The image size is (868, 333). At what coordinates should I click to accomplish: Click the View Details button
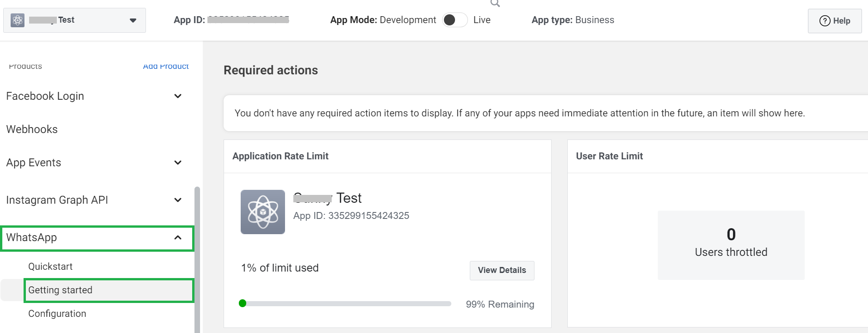[502, 270]
